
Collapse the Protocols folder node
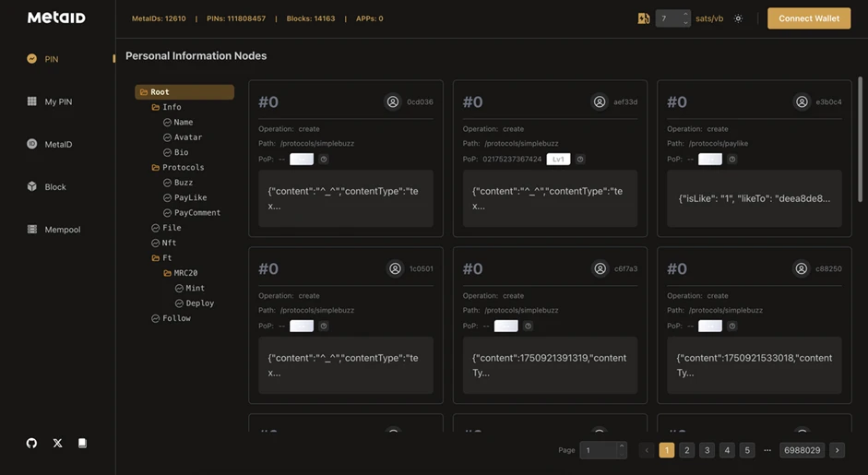click(156, 168)
